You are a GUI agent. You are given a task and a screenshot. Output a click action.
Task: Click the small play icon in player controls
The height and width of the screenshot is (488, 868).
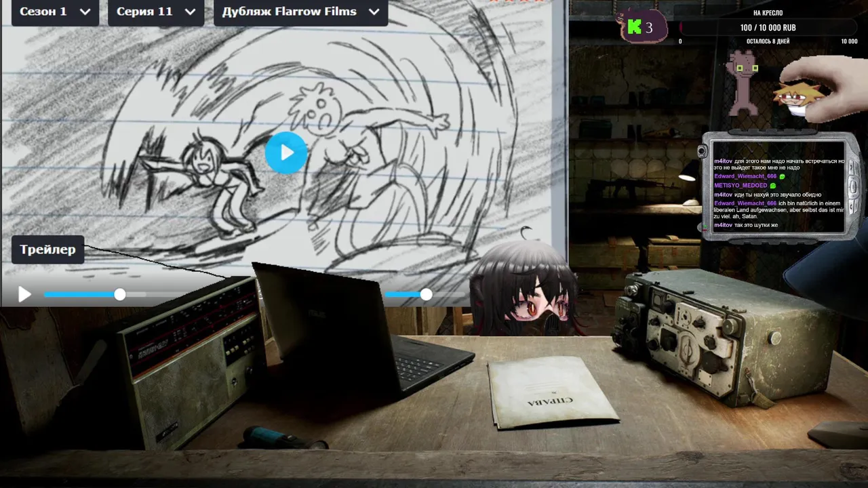point(24,294)
